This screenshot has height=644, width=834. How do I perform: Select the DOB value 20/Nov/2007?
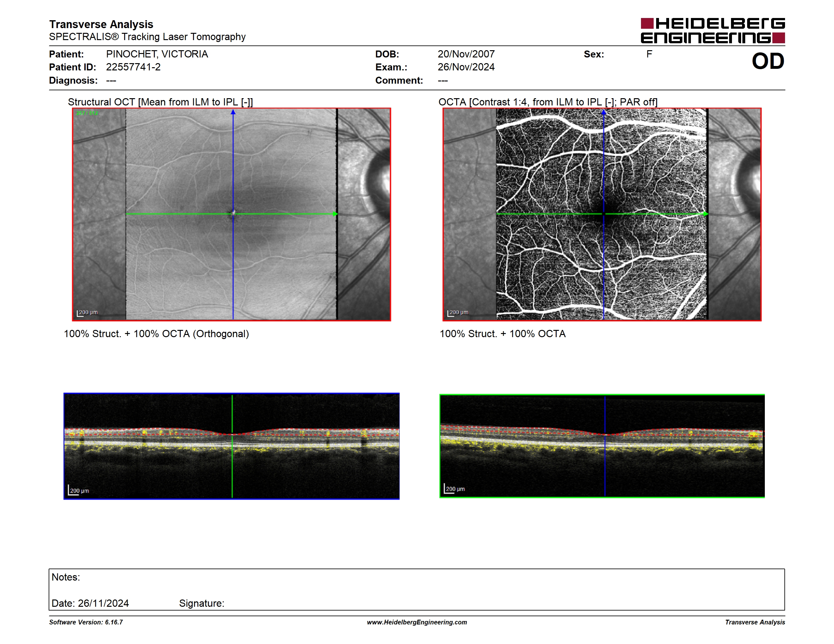(x=466, y=54)
